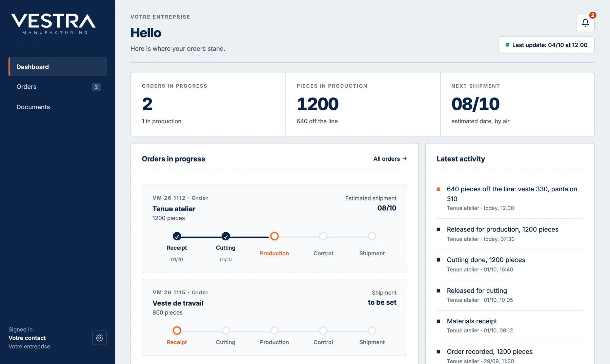Click the arrow next to All orders
610x364 pixels.
405,158
